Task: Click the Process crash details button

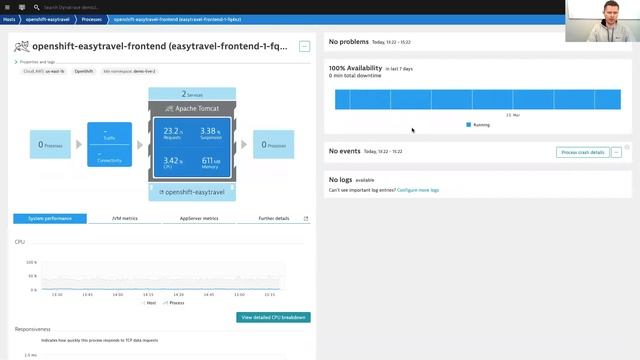Action: click(582, 152)
